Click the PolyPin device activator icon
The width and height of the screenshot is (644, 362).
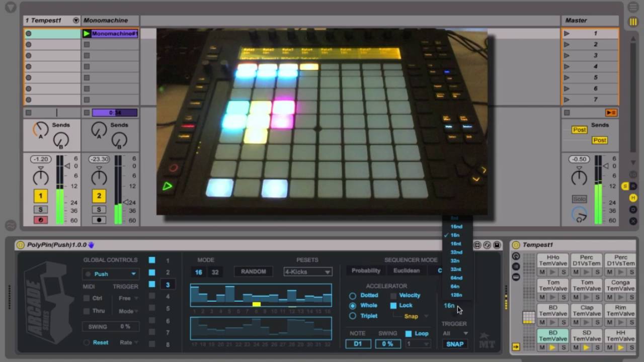point(21,245)
